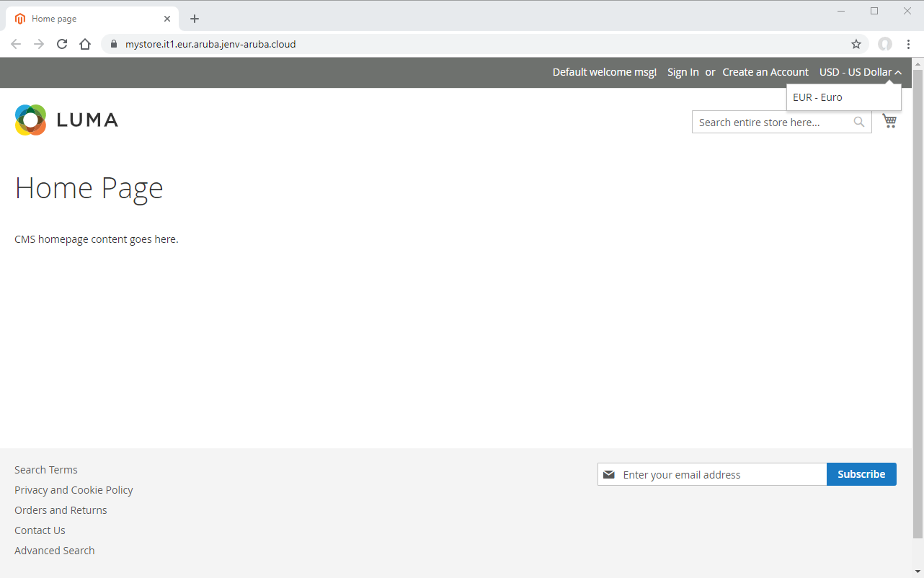Click the Sign In link
The height and width of the screenshot is (578, 924).
pos(683,72)
